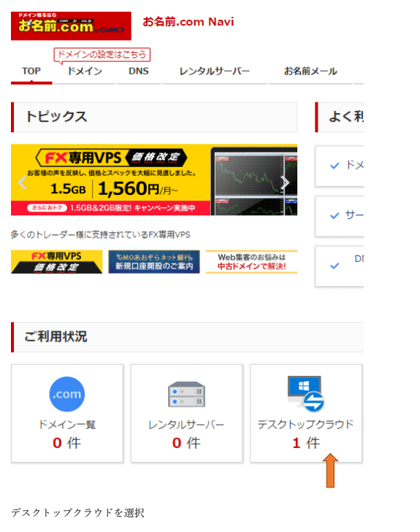Click the checkmark beside ドメ shortcut
Viewport: 420px width, 532px height.
335,166
